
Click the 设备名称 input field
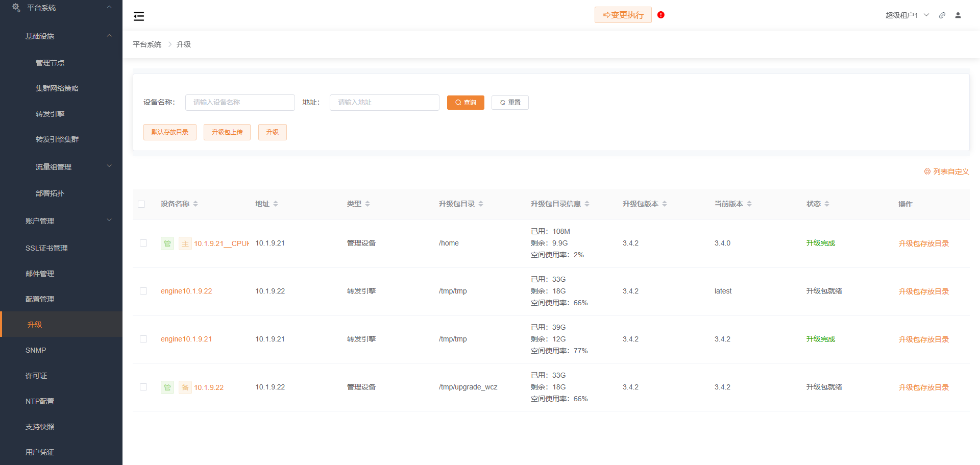pyautogui.click(x=240, y=103)
